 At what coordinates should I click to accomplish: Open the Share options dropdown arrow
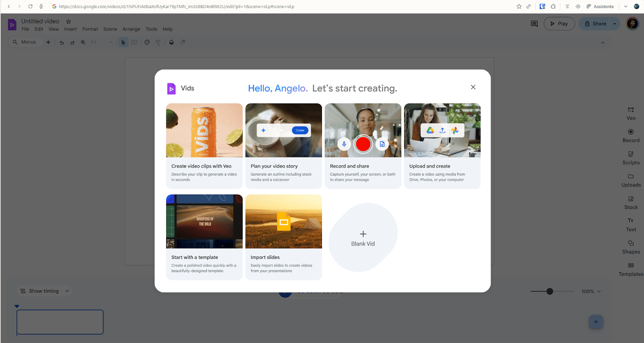pos(615,24)
